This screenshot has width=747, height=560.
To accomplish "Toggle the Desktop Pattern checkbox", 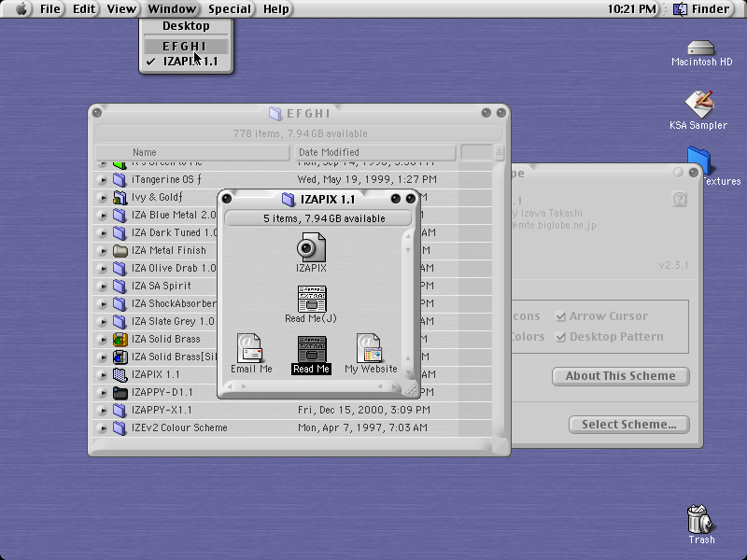I will (x=561, y=337).
